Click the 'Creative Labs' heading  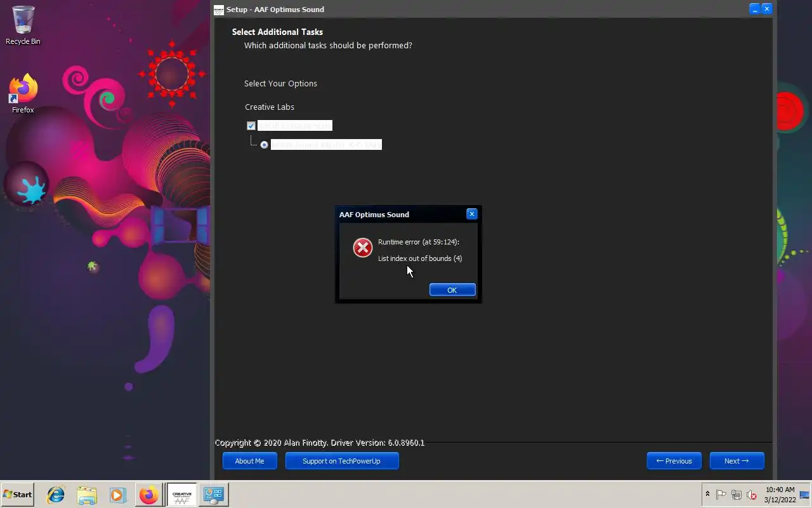click(x=270, y=107)
